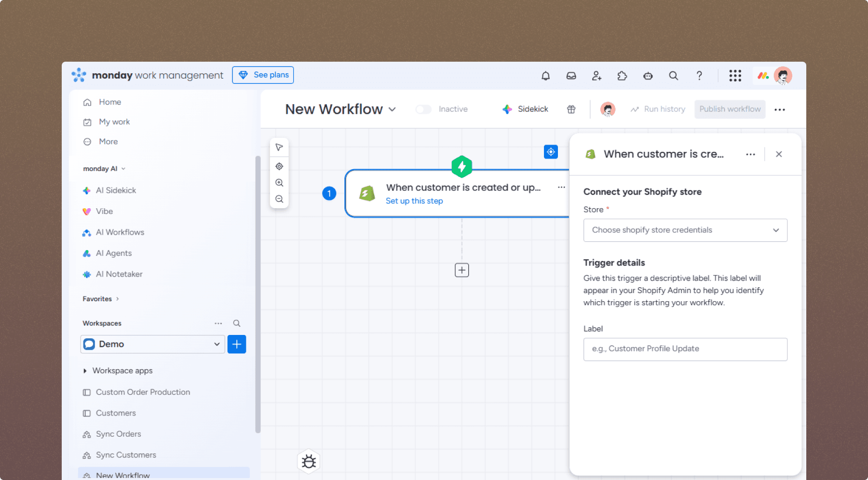Open Sidekick in workflow header
This screenshot has width=868, height=480.
coord(525,109)
